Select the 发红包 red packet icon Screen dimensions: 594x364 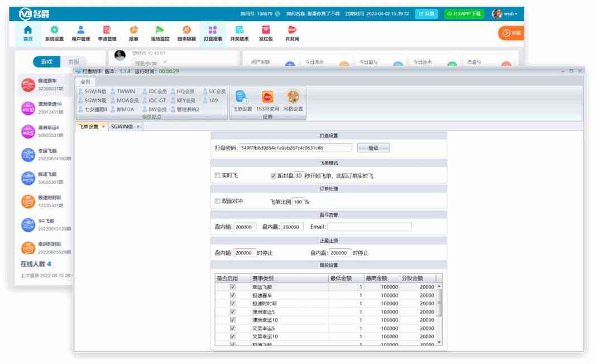coord(265,33)
